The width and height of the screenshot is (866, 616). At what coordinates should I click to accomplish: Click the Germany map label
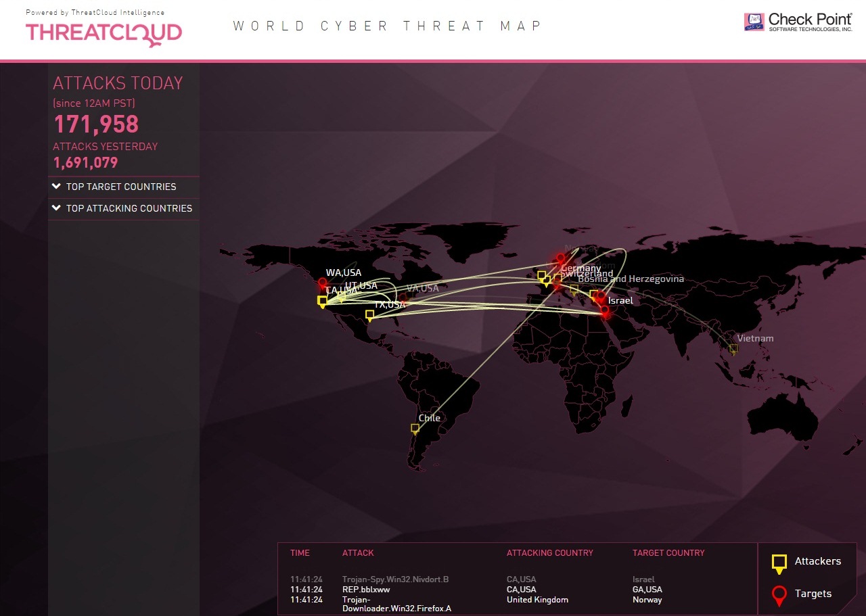[580, 268]
